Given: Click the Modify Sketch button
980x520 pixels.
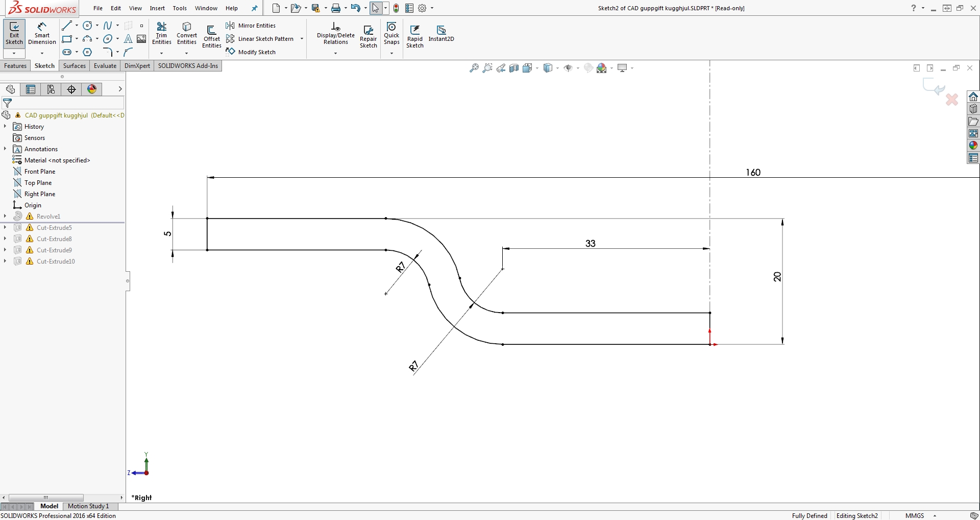Looking at the screenshot, I should pyautogui.click(x=251, y=52).
